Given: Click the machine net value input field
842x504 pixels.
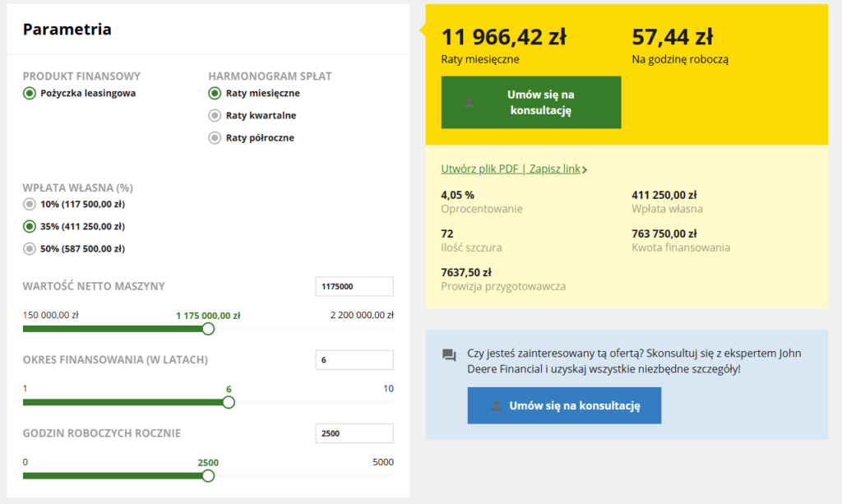Looking at the screenshot, I should [x=354, y=286].
